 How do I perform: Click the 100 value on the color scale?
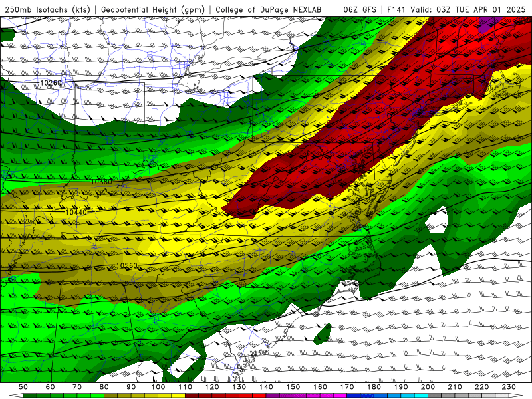[x=158, y=387]
